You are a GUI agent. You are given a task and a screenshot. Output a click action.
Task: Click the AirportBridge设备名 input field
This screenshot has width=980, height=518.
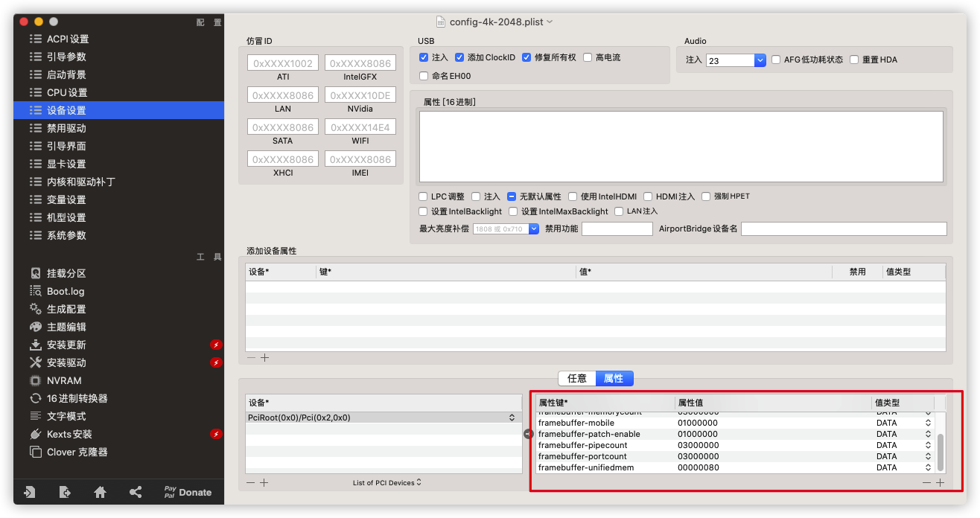click(x=844, y=228)
